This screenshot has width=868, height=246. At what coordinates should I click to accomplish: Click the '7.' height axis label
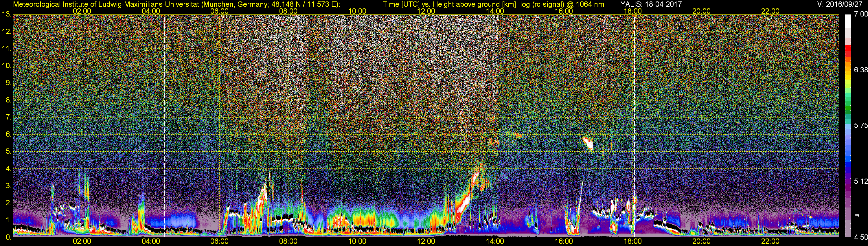click(x=8, y=117)
